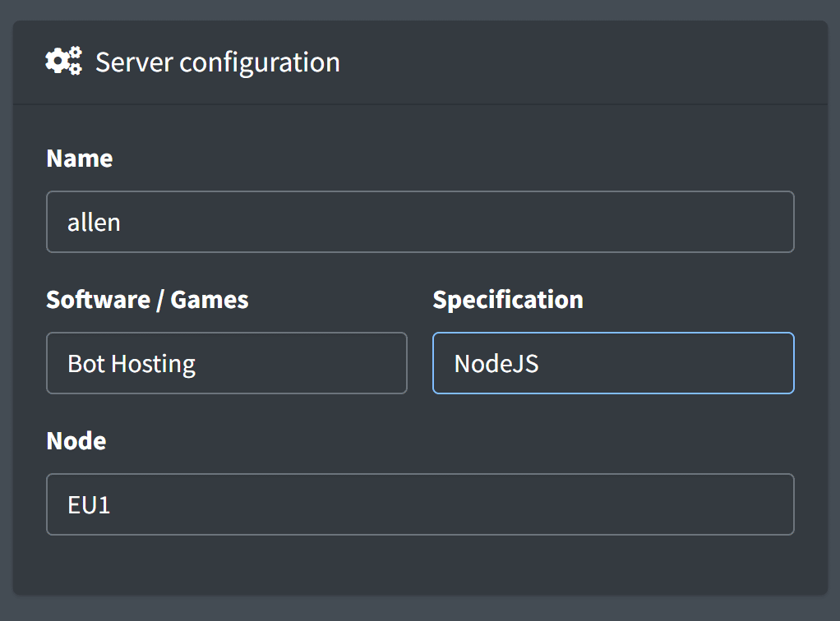Open the Software / Games dropdown

226,363
